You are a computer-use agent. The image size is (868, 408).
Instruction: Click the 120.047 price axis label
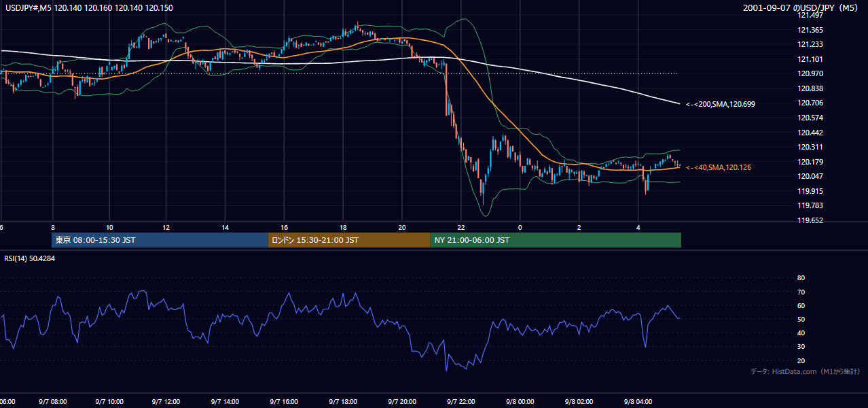pos(809,176)
